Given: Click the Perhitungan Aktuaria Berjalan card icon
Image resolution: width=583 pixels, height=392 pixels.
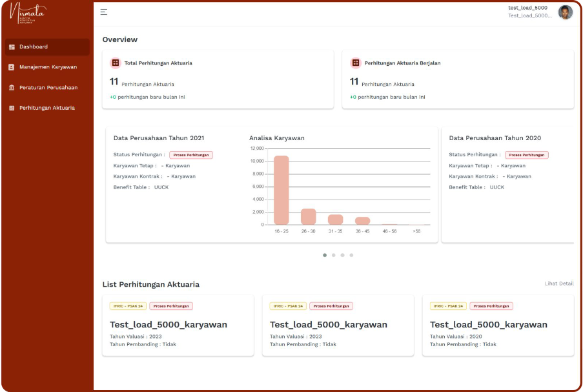Looking at the screenshot, I should 356,63.
